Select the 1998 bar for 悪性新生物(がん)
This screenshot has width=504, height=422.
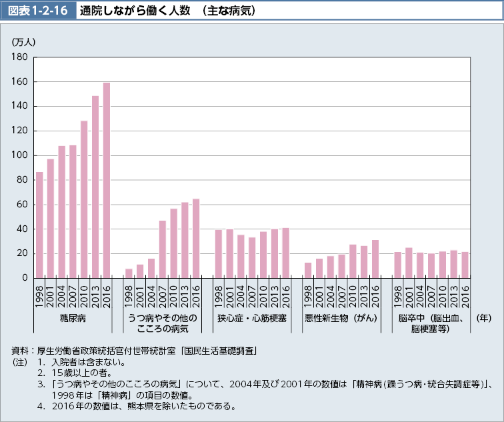tap(308, 270)
